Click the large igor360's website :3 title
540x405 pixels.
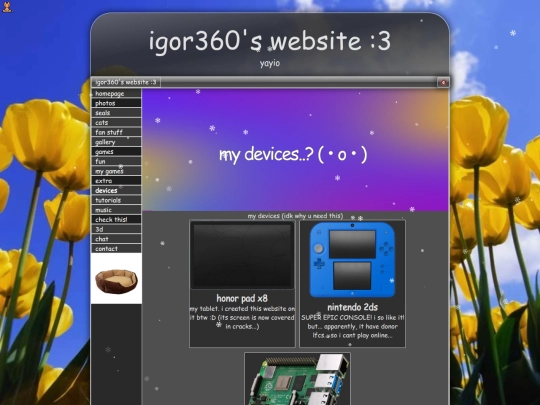click(x=270, y=41)
